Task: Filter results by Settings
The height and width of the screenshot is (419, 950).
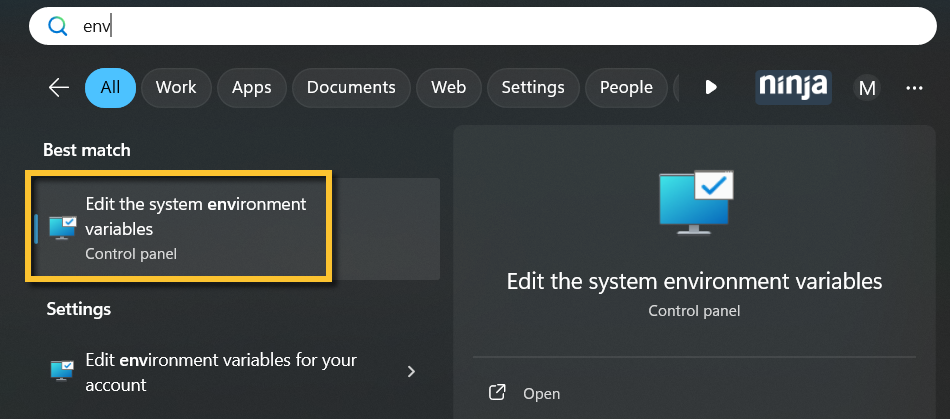Action: [532, 88]
